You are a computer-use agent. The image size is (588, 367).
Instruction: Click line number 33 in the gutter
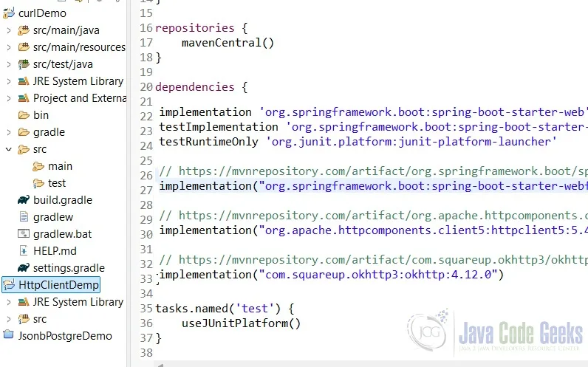146,279
